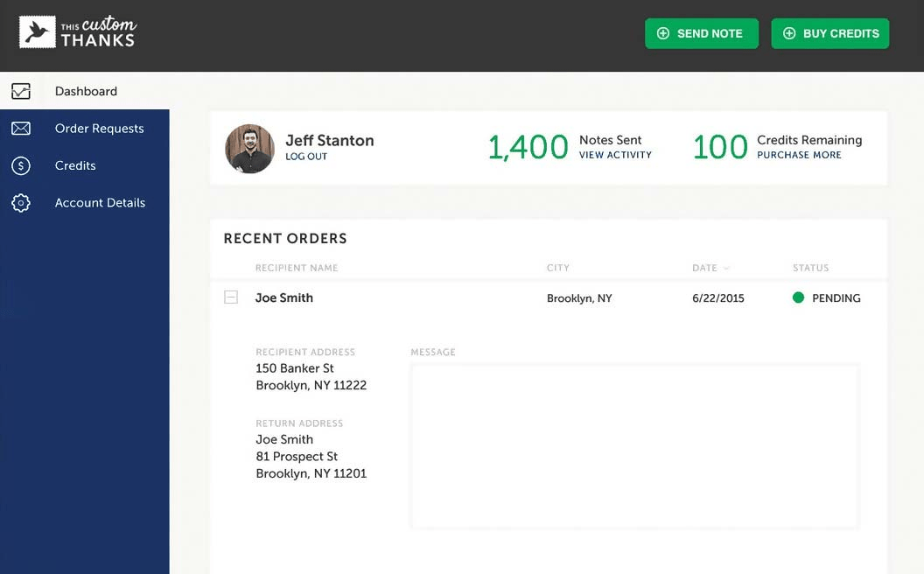The image size is (924, 574).
Task: Open the View Activity link
Action: [x=615, y=155]
